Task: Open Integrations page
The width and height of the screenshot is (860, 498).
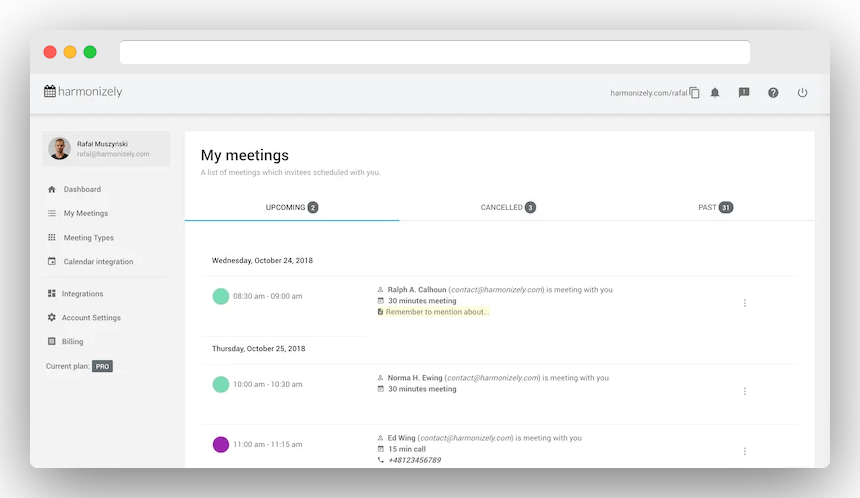Action: pos(82,293)
